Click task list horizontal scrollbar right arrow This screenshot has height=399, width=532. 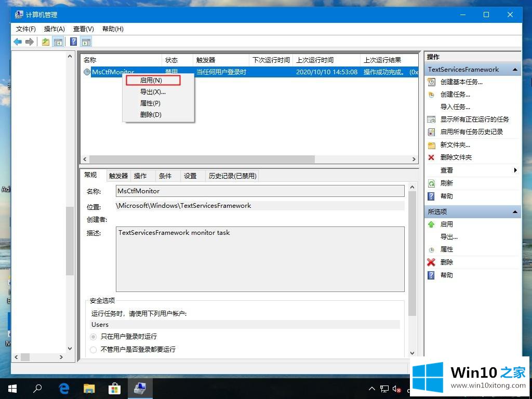414,159
